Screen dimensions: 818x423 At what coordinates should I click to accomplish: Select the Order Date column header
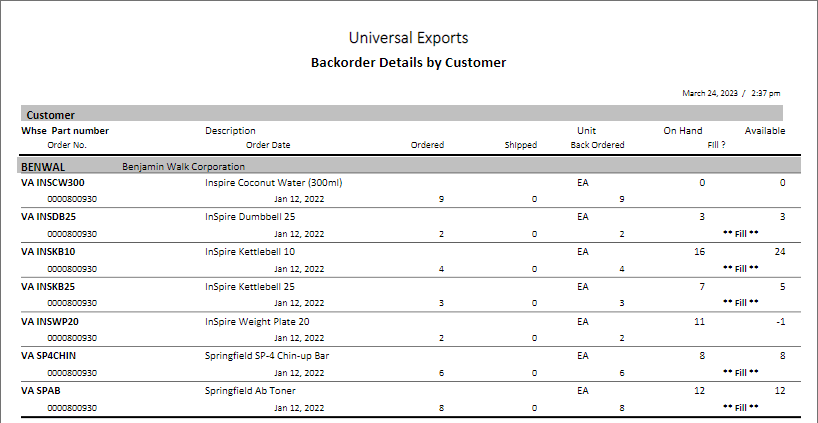click(x=268, y=145)
